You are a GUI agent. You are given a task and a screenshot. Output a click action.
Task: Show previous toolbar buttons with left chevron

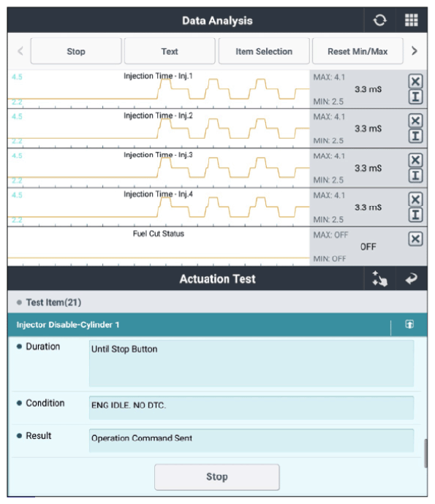pos(20,51)
